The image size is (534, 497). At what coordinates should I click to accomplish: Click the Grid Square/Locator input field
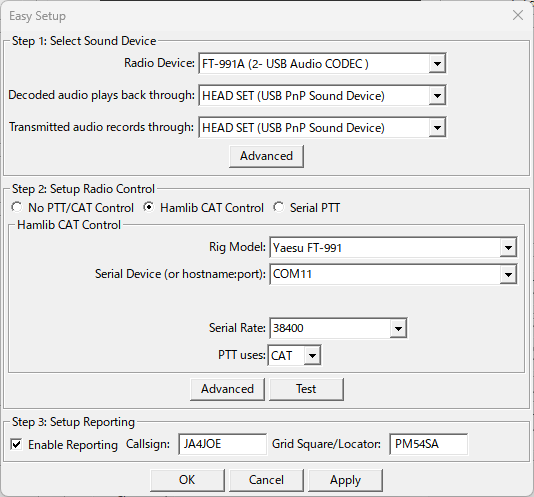[428, 444]
